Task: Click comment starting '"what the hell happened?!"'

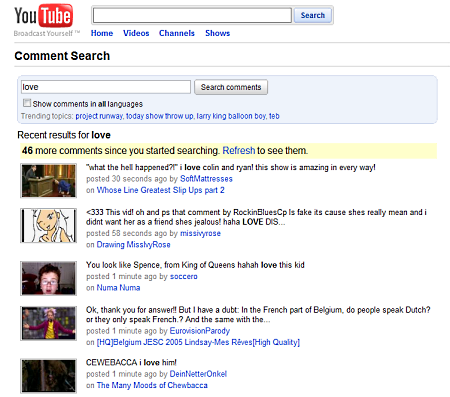Action: pyautogui.click(x=231, y=167)
